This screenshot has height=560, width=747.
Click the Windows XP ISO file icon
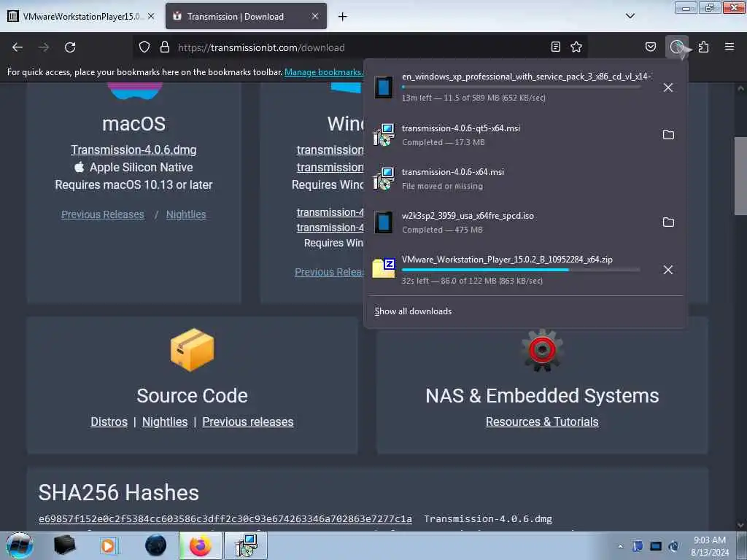384,87
